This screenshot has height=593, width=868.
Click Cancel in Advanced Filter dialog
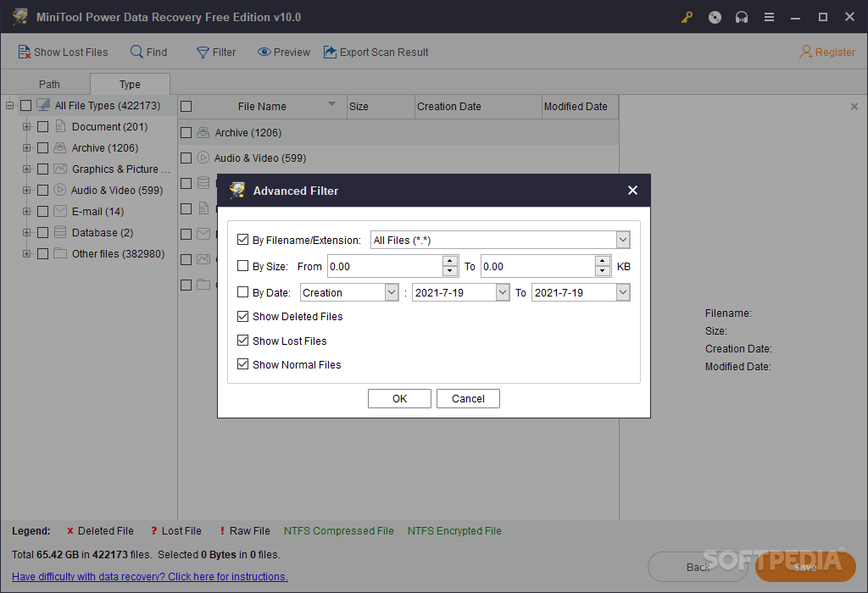pos(468,399)
